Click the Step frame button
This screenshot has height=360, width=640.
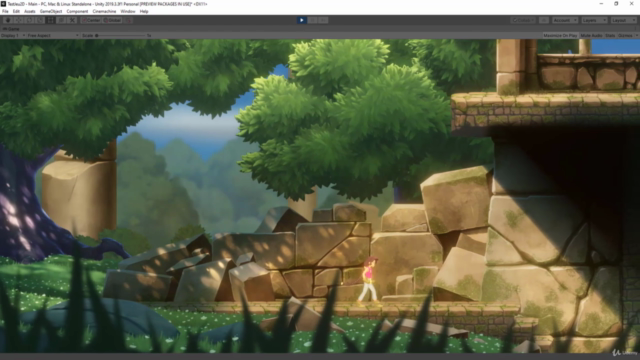point(323,20)
